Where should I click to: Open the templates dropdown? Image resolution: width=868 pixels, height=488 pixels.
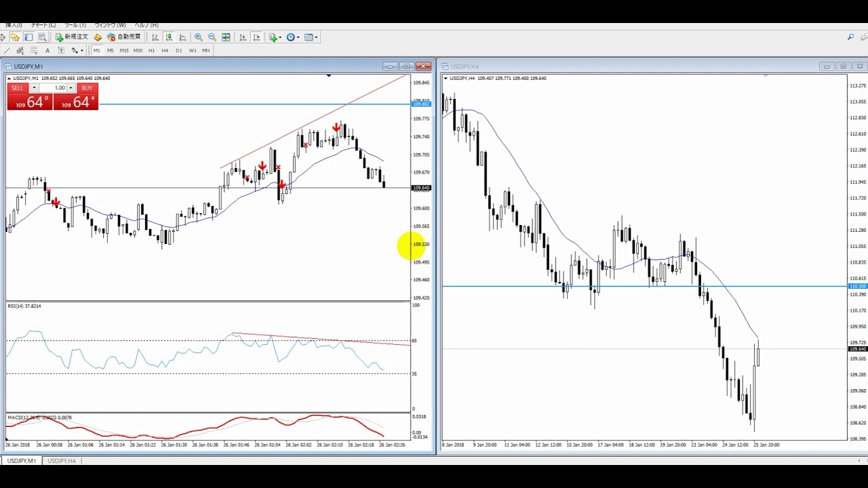click(311, 37)
